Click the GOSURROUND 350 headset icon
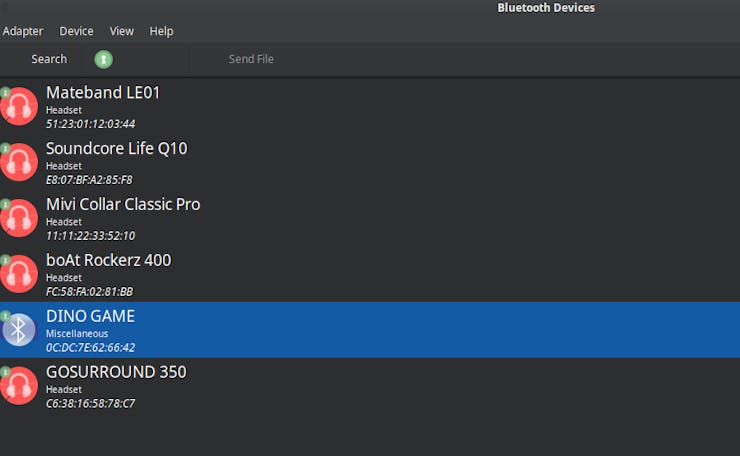740x456 pixels. (19, 386)
